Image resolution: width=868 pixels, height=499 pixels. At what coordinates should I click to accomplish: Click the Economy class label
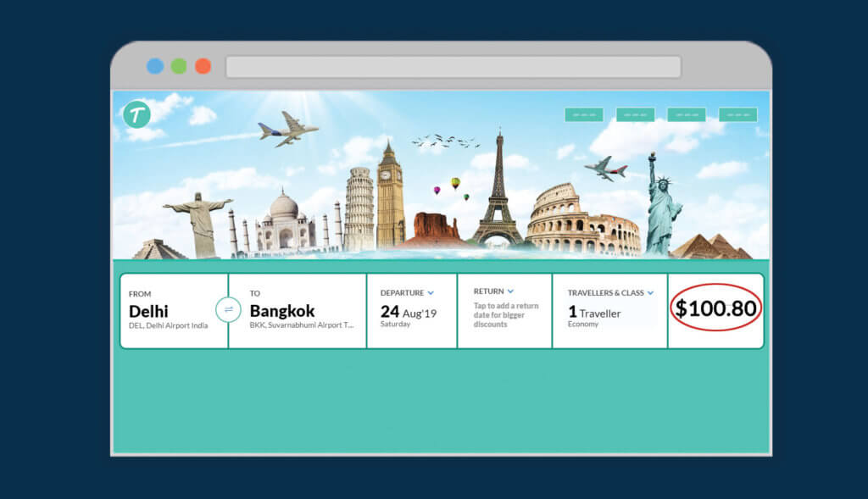583,324
